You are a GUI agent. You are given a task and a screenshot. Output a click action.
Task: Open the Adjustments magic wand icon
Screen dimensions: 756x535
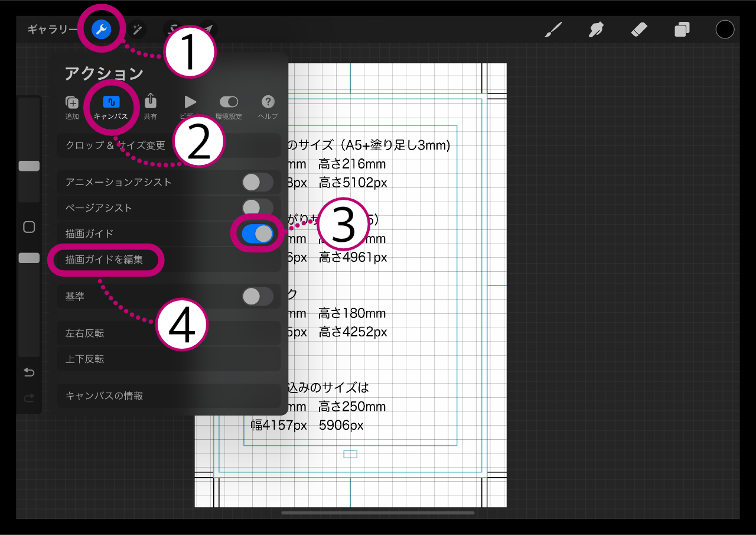click(x=137, y=29)
